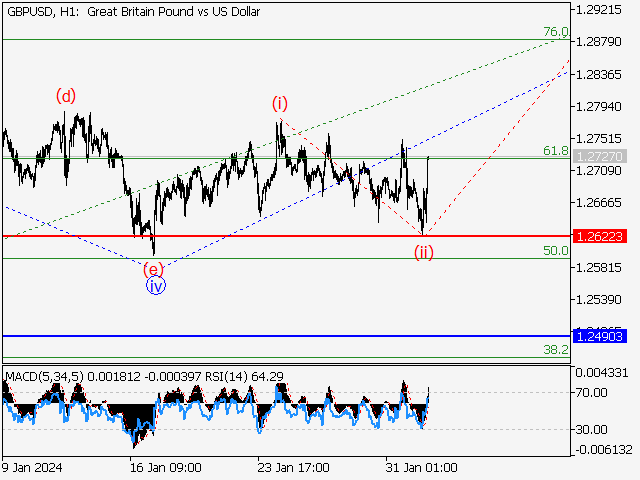This screenshot has width=640, height=480.
Task: Click the 1.27090 price scale value
Action: tap(598, 170)
